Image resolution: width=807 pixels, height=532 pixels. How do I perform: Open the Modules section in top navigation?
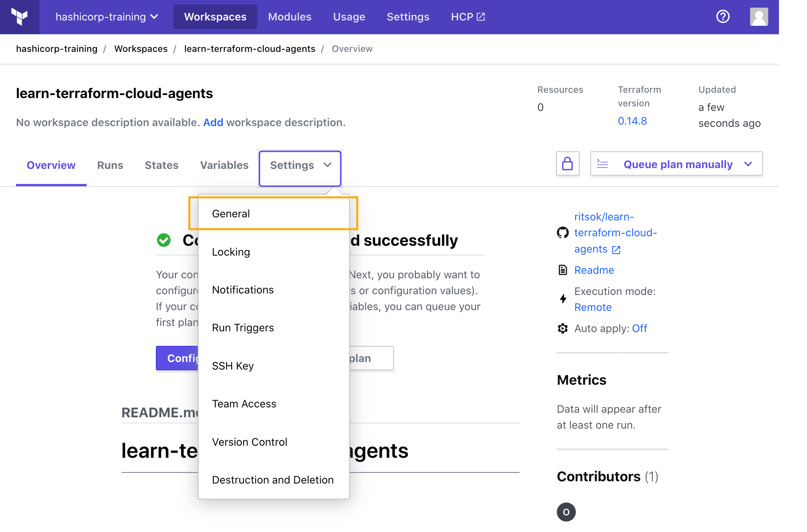[x=289, y=16]
